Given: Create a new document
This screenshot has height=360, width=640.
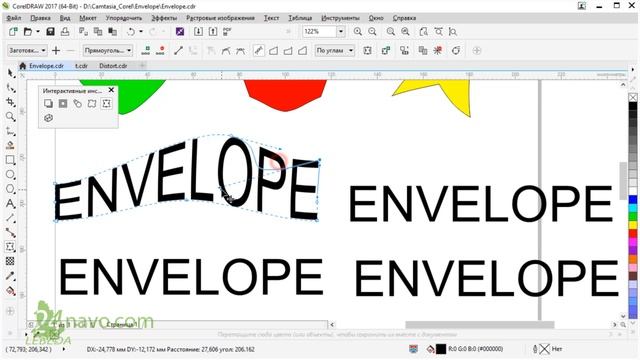Looking at the screenshot, I should [13, 31].
